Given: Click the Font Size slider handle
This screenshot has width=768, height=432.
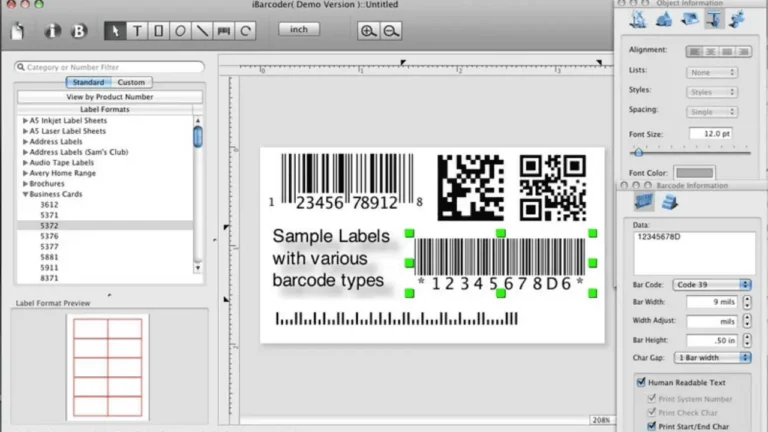Looking at the screenshot, I should pos(638,152).
